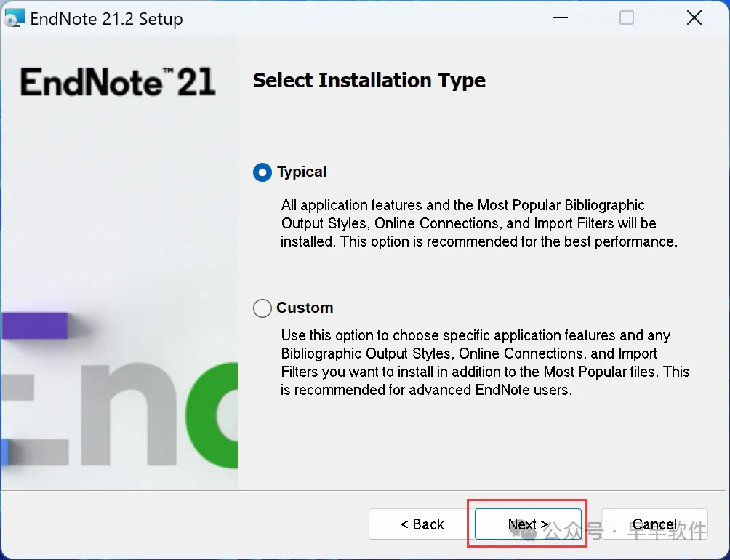Click the 'Select Installation Type' heading

tap(369, 81)
